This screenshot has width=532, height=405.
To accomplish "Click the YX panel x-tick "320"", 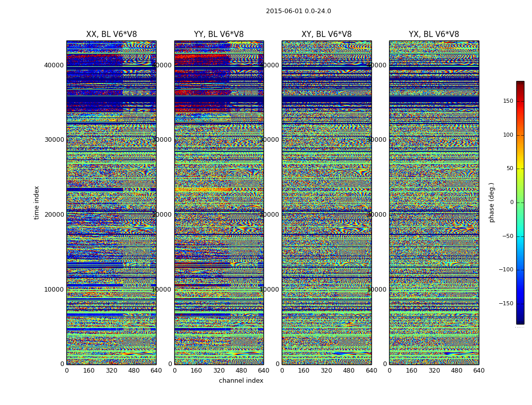I will (x=434, y=371).
